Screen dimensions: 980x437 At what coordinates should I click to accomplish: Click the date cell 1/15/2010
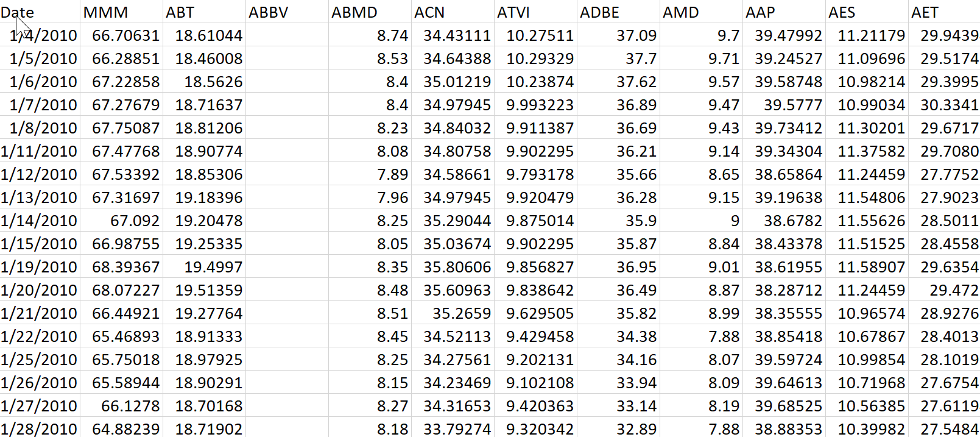[40, 244]
